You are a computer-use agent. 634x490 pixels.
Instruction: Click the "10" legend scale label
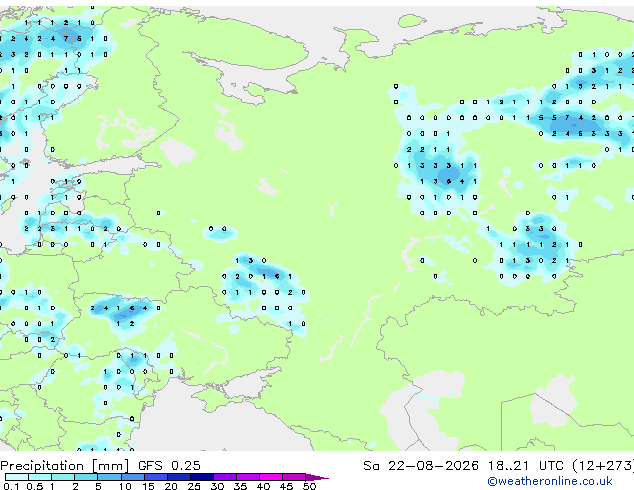(x=125, y=486)
